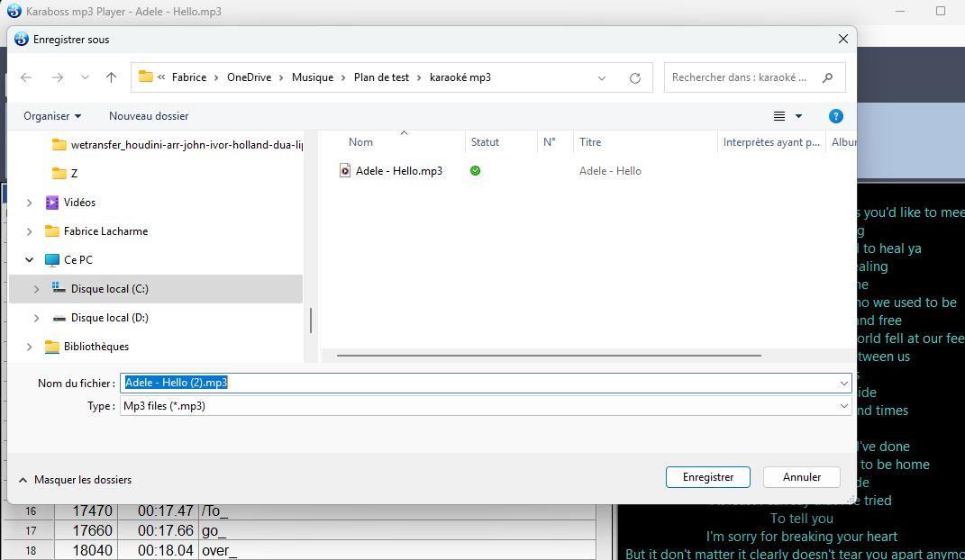Click the search magnifier icon
965x560 pixels.
[827, 77]
